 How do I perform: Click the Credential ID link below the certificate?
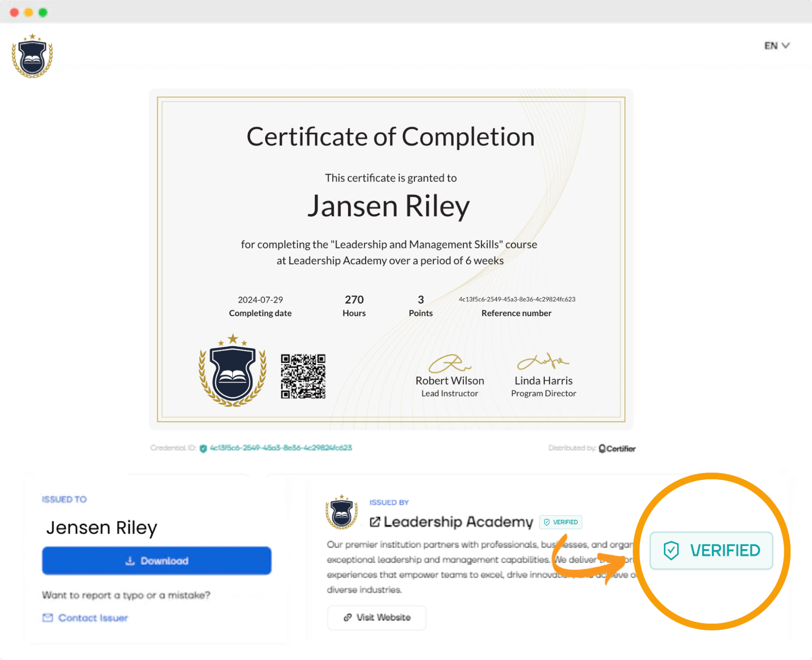click(x=281, y=448)
